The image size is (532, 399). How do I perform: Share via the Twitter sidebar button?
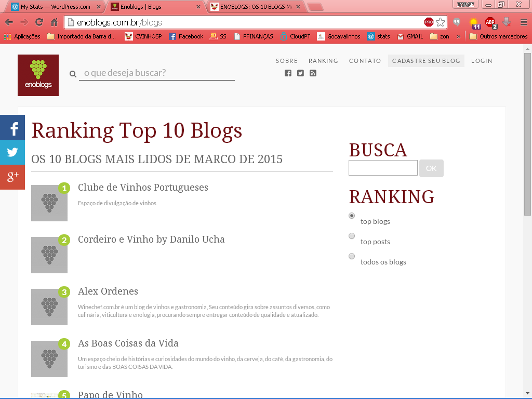[12, 152]
